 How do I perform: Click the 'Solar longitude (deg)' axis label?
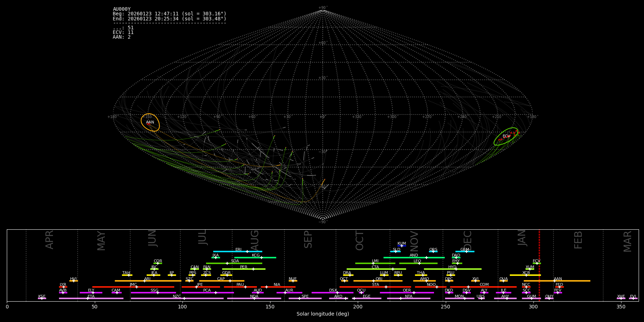[x=323, y=314]
